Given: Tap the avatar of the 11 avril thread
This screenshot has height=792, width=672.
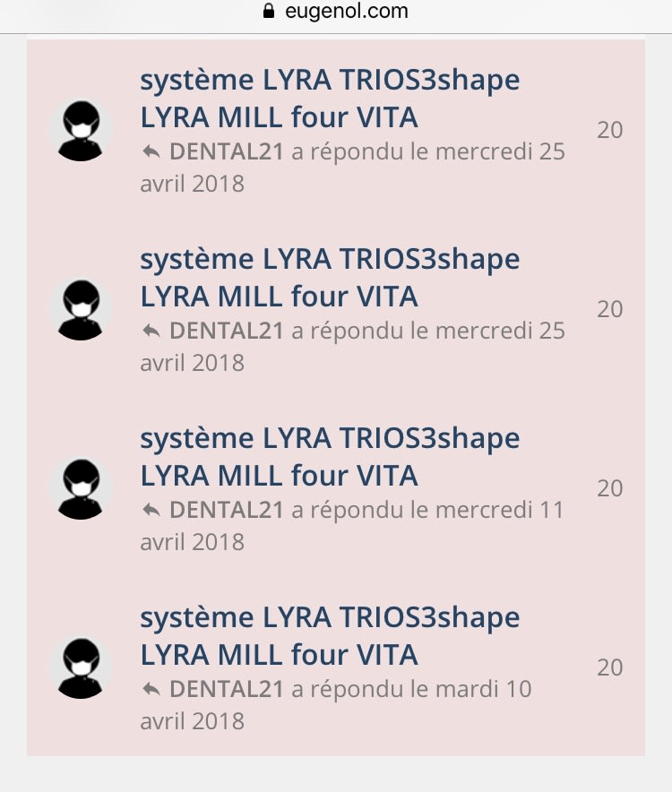Looking at the screenshot, I should click(x=82, y=489).
